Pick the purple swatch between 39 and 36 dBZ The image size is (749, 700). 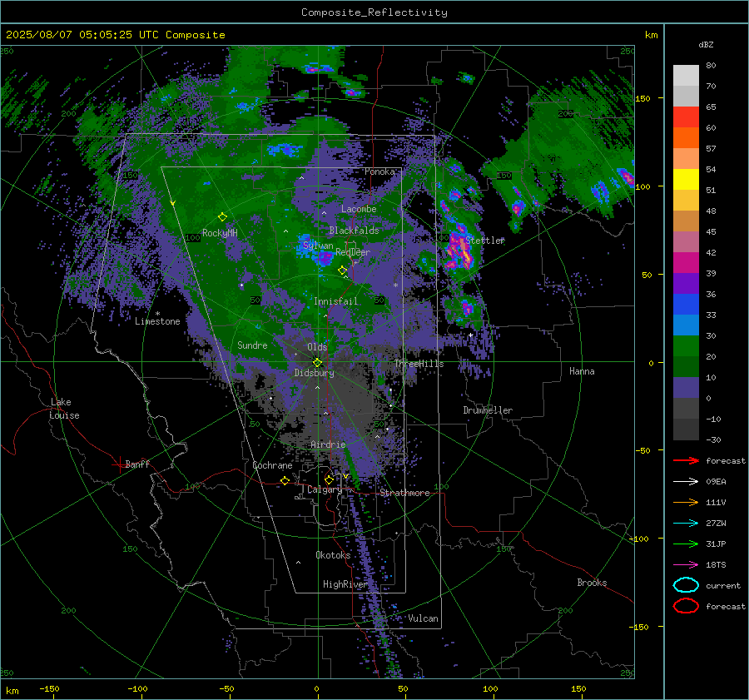[686, 284]
